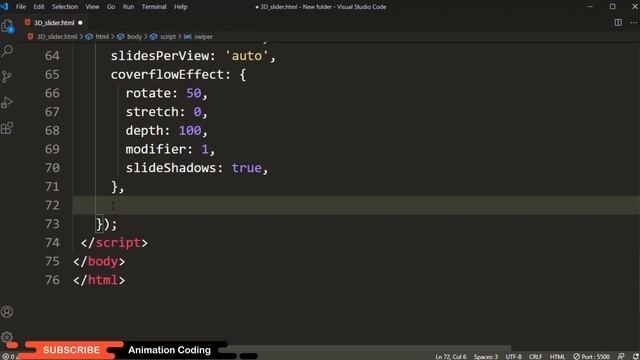Open the Accounts menu icon
The height and width of the screenshot is (360, 640).
pyautogui.click(x=7, y=312)
